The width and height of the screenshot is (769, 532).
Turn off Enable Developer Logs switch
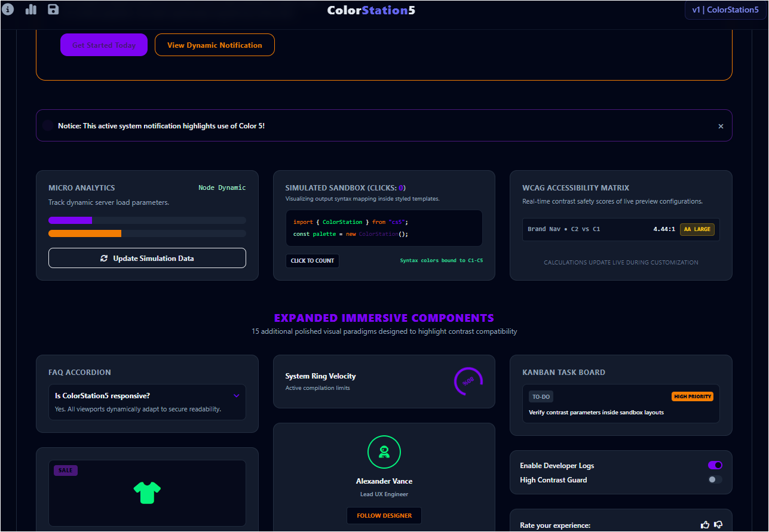715,465
